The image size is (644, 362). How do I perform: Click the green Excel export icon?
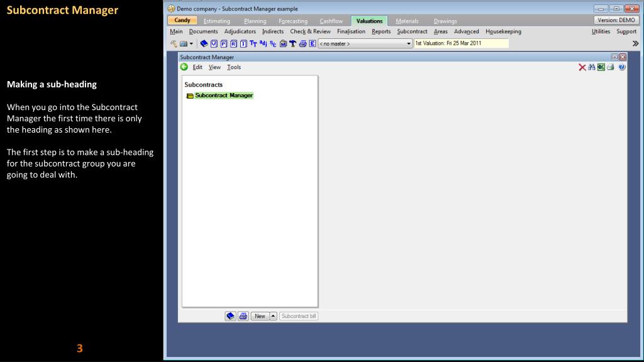point(601,67)
